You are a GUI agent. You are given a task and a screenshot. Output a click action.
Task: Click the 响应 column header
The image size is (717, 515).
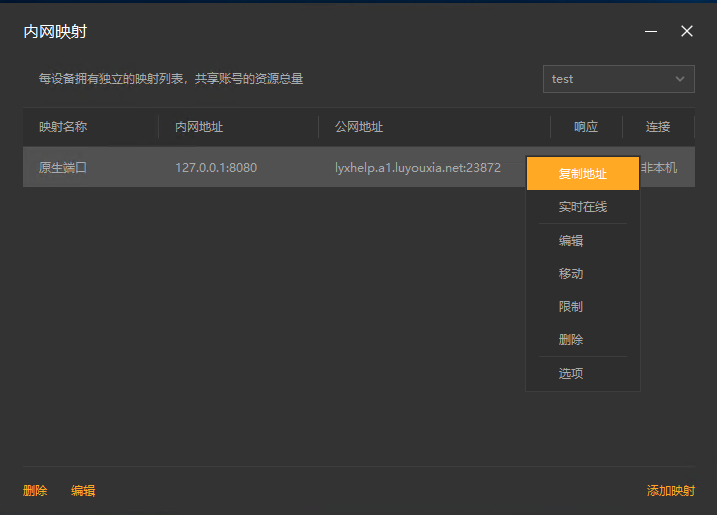[586, 127]
